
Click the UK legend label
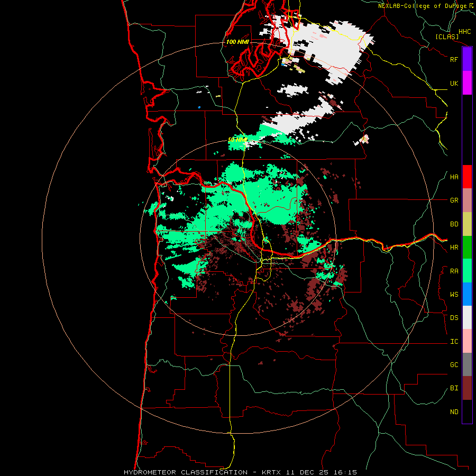coord(454,83)
